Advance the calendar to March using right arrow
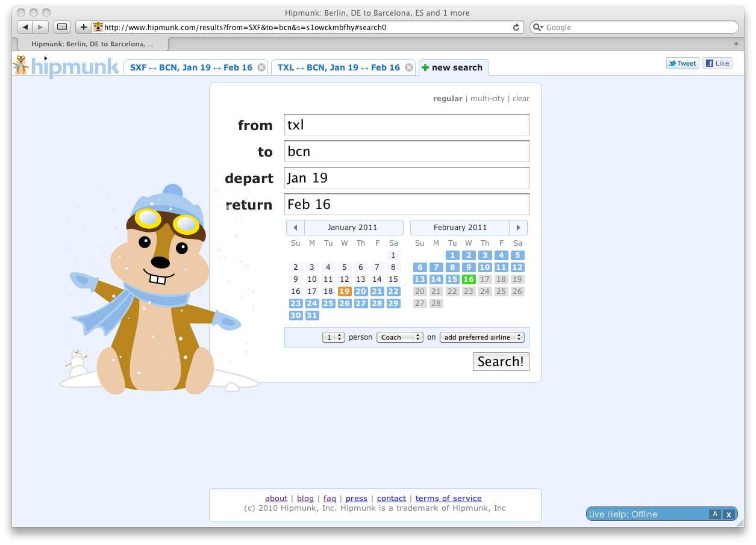 519,227
